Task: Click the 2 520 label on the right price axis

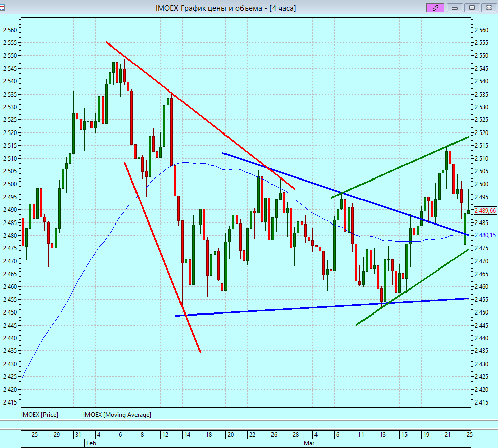Action: tap(482, 133)
